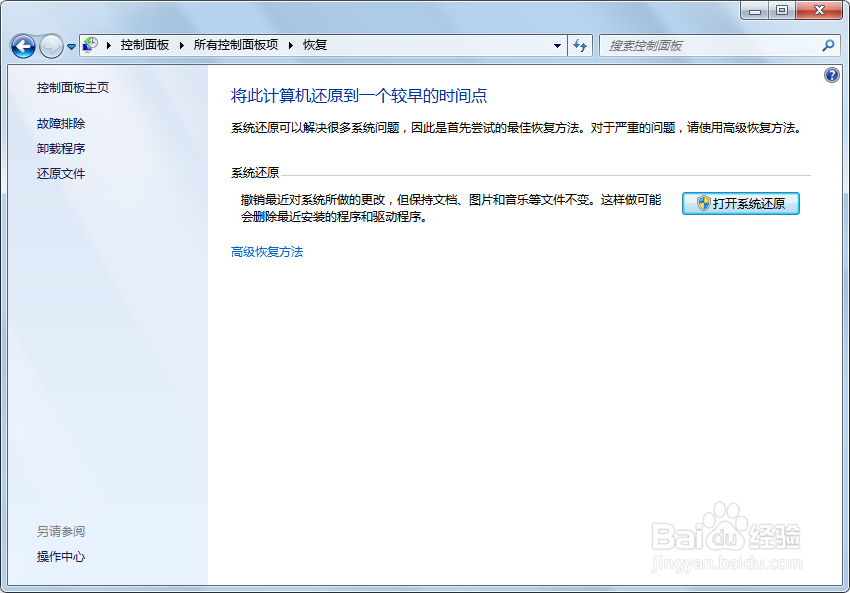The width and height of the screenshot is (850, 593).
Task: Click the Refresh icon in the address bar
Action: pos(580,45)
